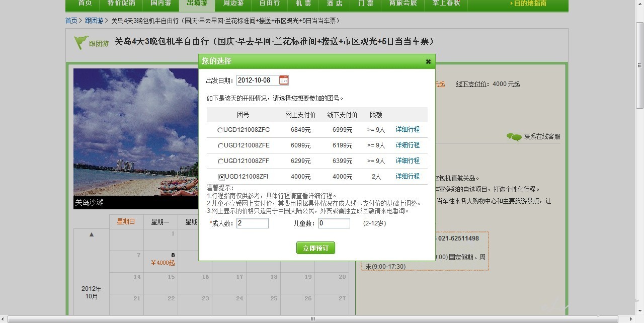Click the green bird 跟团游 logo icon

(x=81, y=42)
